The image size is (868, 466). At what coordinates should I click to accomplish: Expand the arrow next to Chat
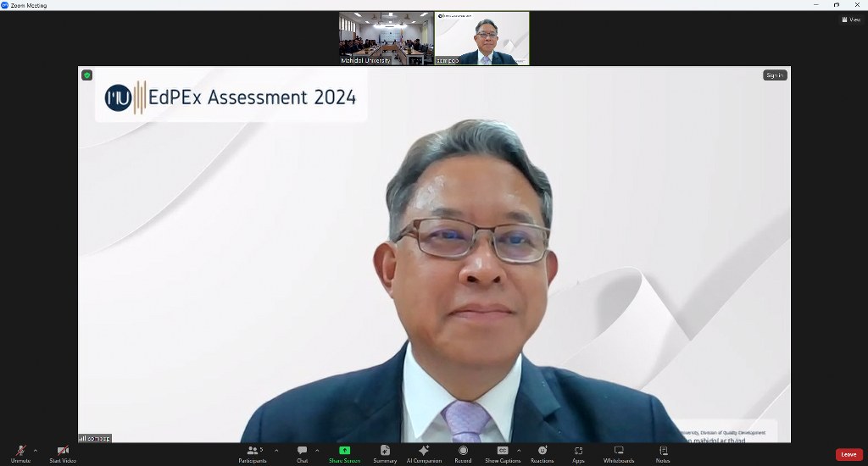317,450
